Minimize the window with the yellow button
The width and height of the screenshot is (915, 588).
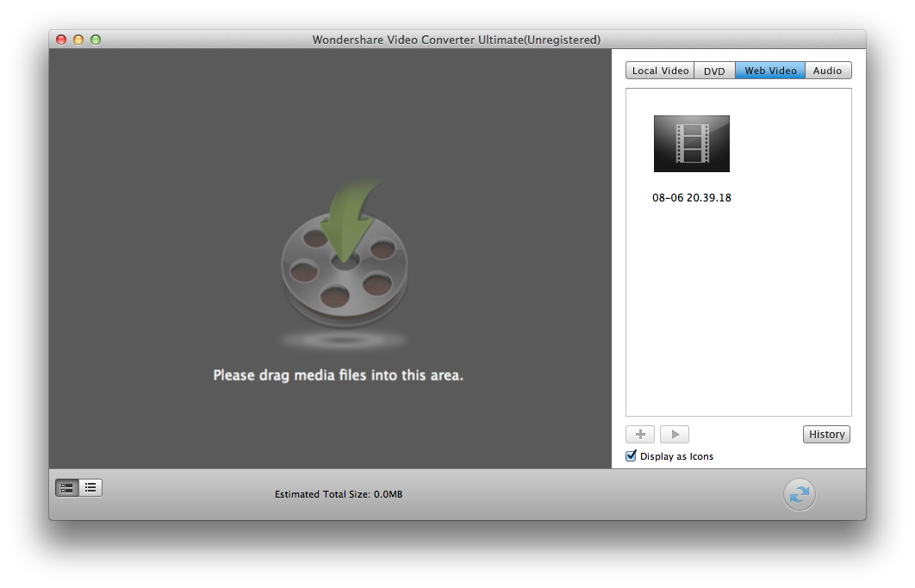(78, 40)
